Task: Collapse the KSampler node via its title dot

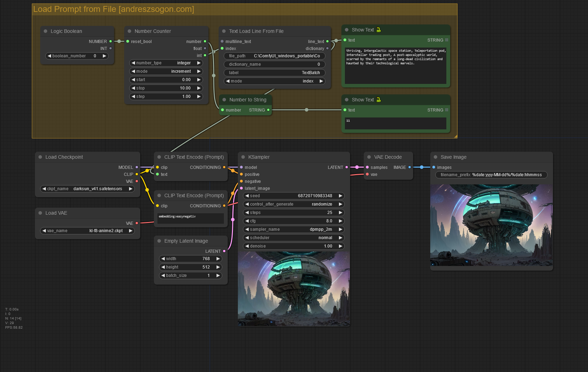Action: coord(243,157)
